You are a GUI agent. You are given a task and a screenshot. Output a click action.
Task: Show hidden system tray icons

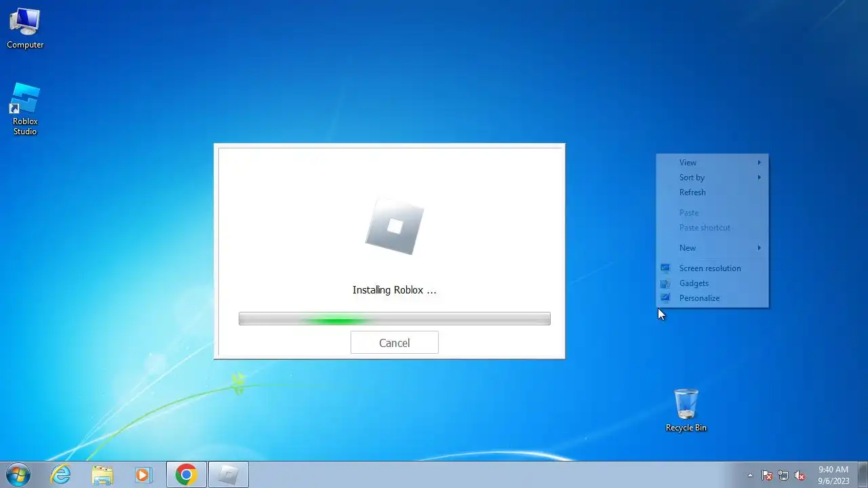pyautogui.click(x=750, y=475)
